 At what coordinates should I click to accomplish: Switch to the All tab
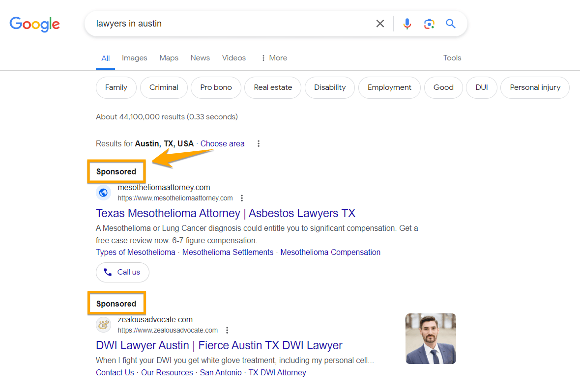[x=105, y=58]
